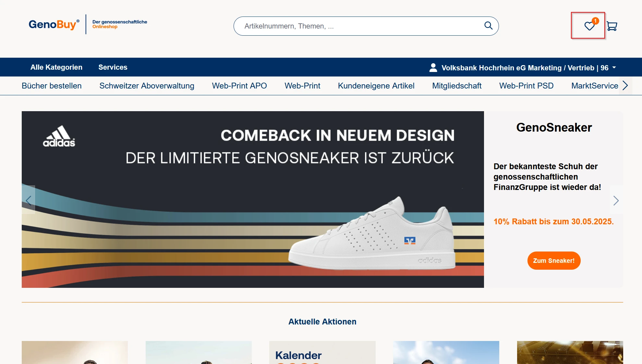
Task: Go to Bücher bestellen
Action: point(52,86)
